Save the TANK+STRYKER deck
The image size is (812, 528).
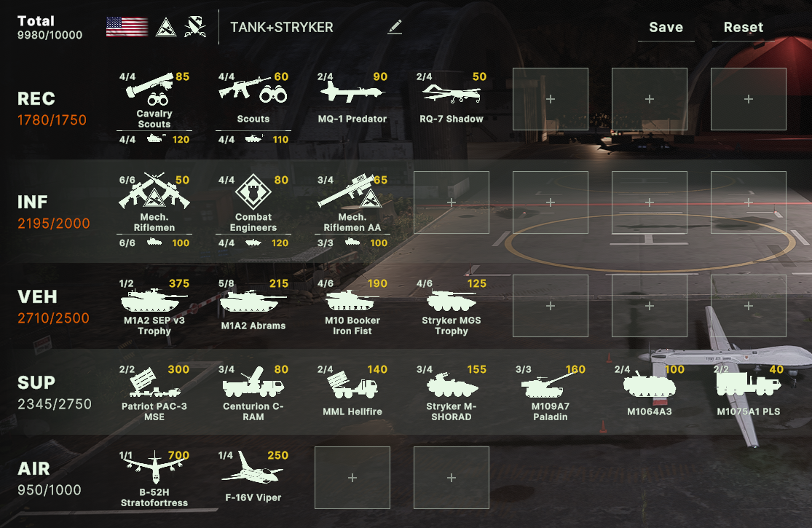666,28
